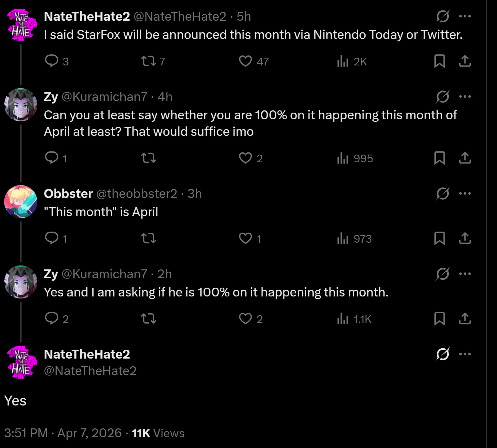Like the tweet with 47 likes
The height and width of the screenshot is (448, 497).
point(245,61)
